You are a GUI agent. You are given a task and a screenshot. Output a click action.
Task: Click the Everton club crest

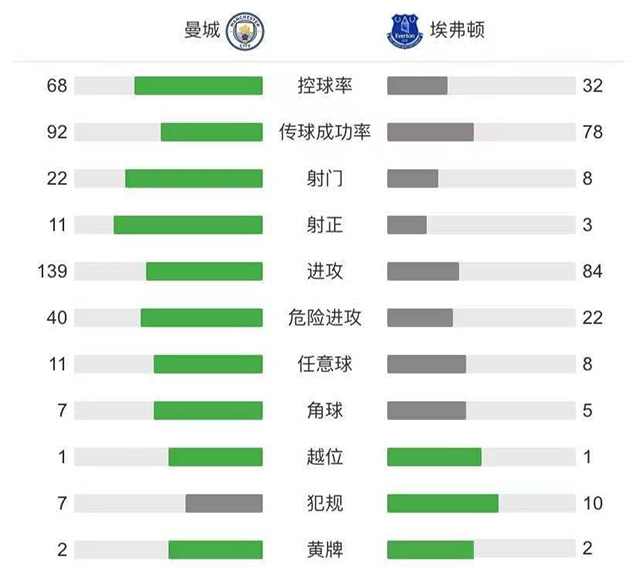pos(405,31)
